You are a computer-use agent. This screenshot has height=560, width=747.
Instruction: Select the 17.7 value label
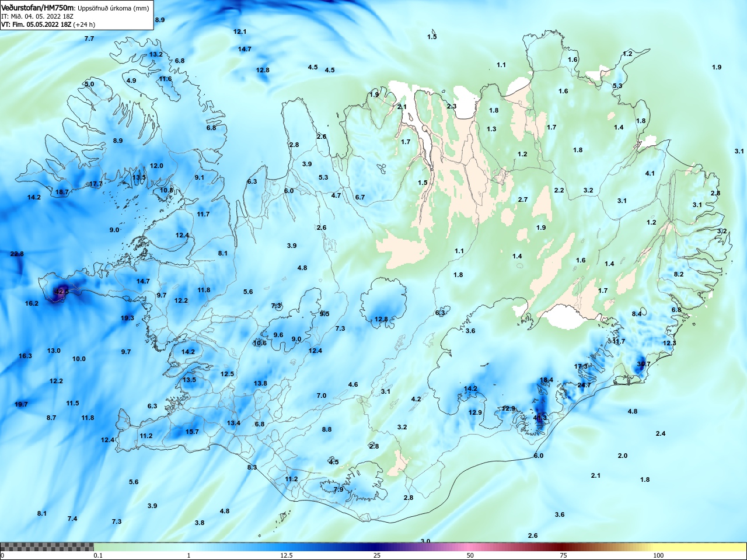(96, 184)
